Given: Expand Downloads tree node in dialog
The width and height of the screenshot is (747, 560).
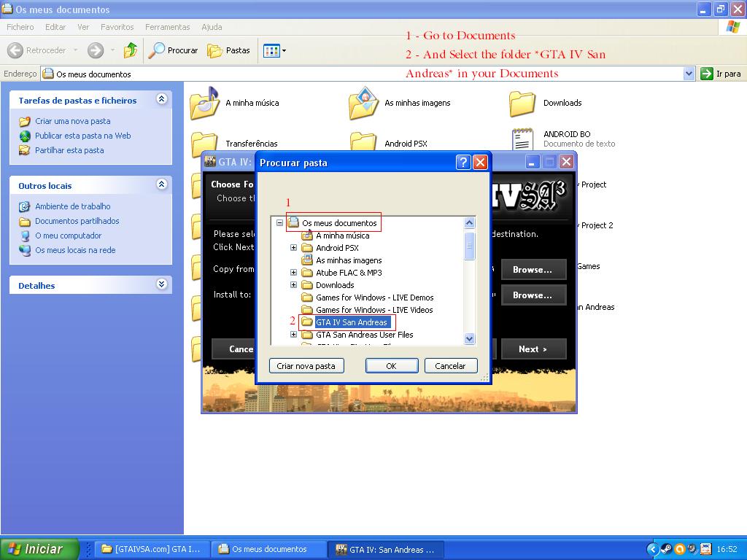Looking at the screenshot, I should [x=293, y=285].
